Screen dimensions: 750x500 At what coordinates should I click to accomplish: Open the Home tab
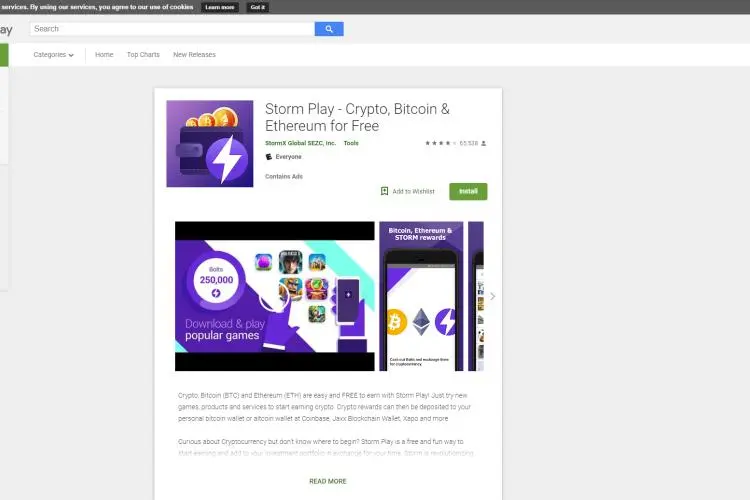point(104,55)
